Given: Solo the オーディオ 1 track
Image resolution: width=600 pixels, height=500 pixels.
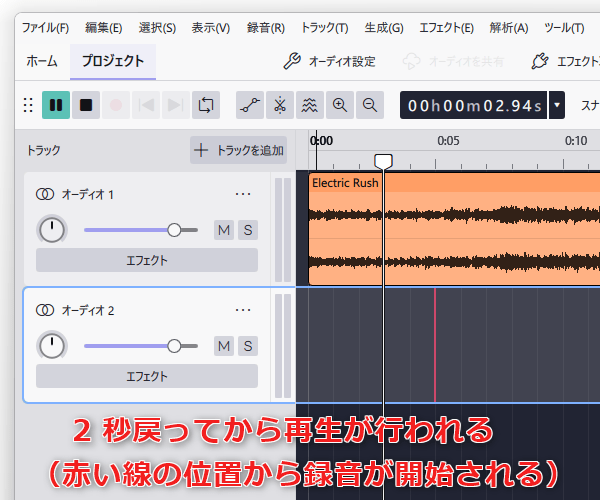Looking at the screenshot, I should [248, 230].
